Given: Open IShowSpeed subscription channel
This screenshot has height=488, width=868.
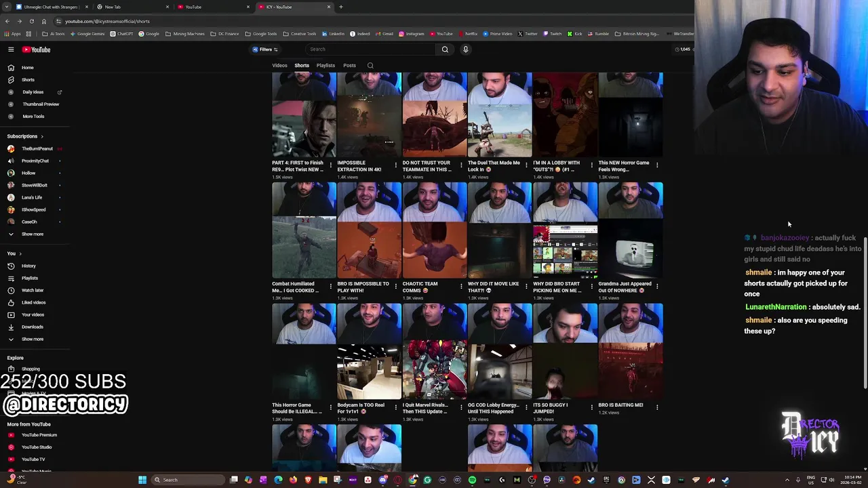Looking at the screenshot, I should (34, 209).
